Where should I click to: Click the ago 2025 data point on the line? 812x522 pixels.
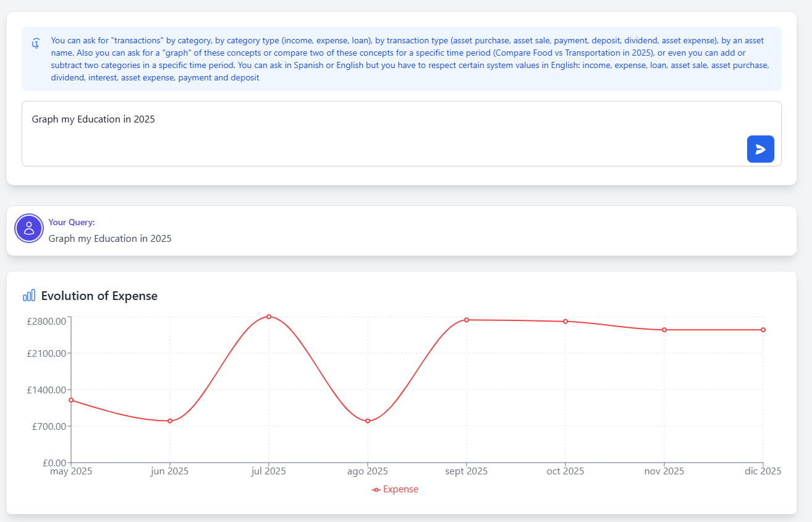(368, 421)
